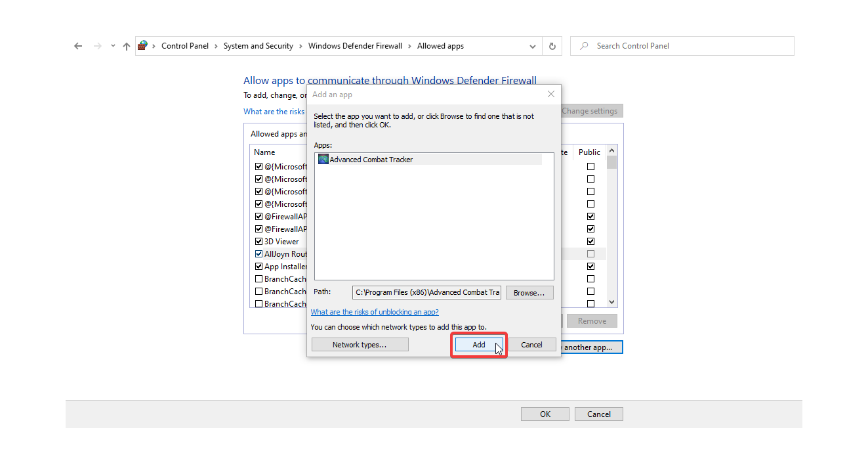Image resolution: width=868 pixels, height=461 pixels.
Task: Select the AllJoyn Router row name
Action: pyautogui.click(x=285, y=254)
